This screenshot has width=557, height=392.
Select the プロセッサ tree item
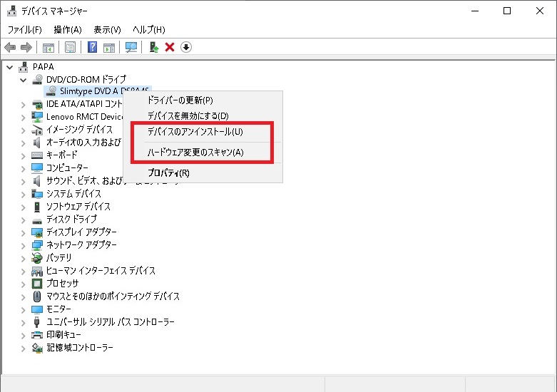(x=62, y=284)
